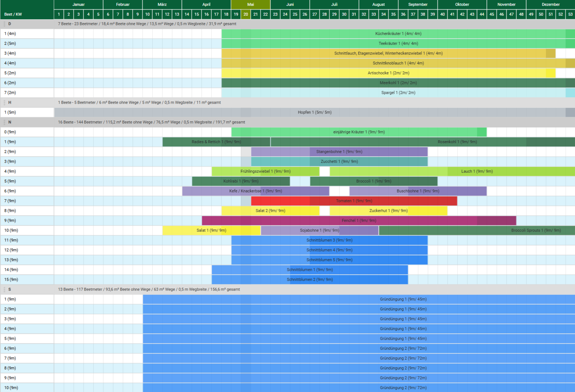Image resolution: width=575 pixels, height=392 pixels.
Task: Open the Tomaten 1 planting bar
Action: click(354, 201)
